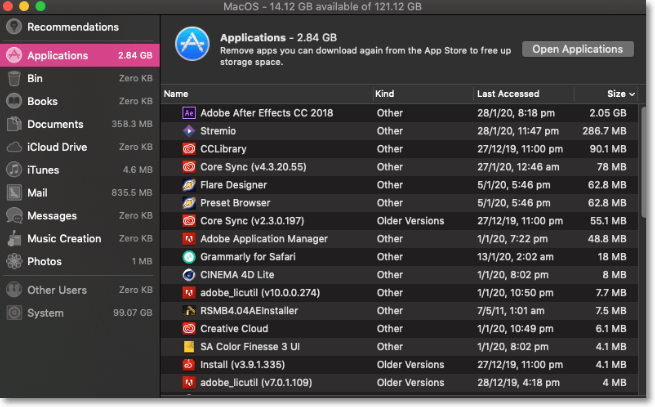Image resolution: width=655 pixels, height=407 pixels.
Task: Click the iTunes music note icon
Action: [x=14, y=170]
